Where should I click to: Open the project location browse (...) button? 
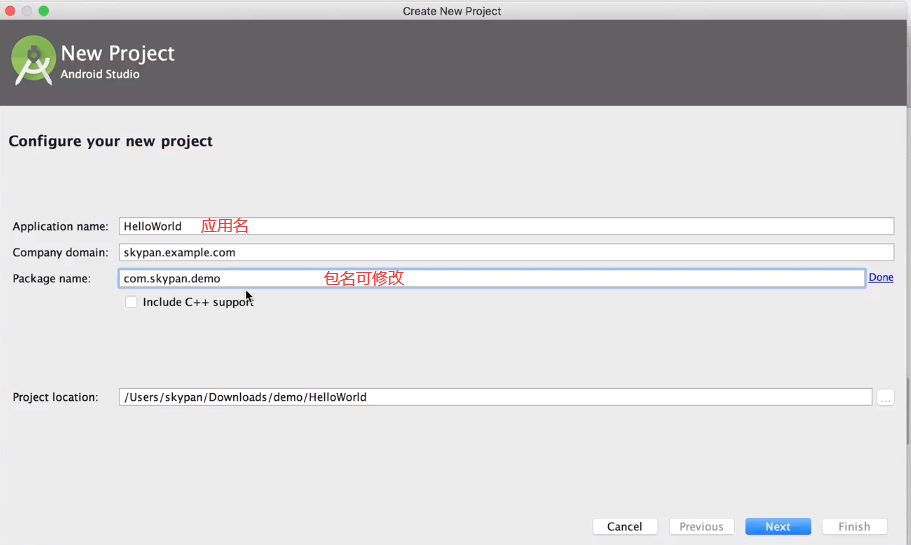[x=885, y=398]
